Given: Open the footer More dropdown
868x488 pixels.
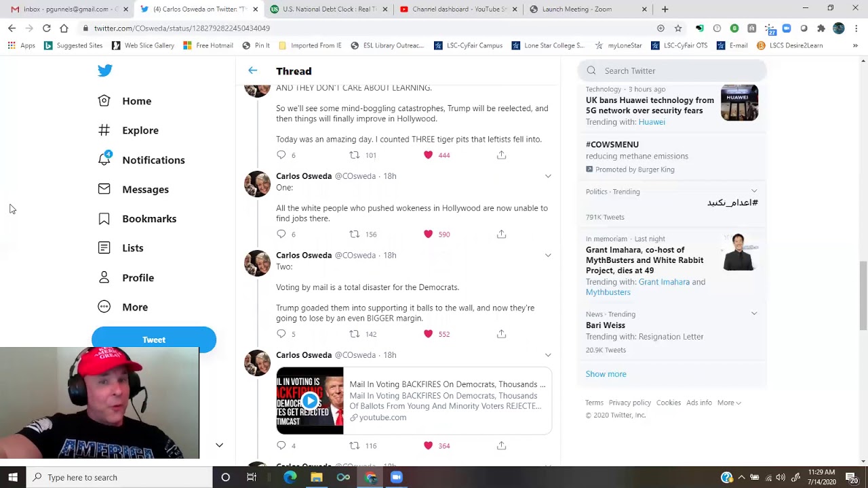Looking at the screenshot, I should pos(729,403).
